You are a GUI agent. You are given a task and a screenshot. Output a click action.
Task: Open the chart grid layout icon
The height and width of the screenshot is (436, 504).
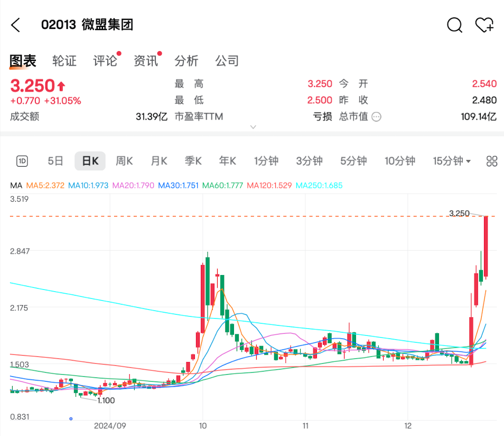pyautogui.click(x=492, y=162)
